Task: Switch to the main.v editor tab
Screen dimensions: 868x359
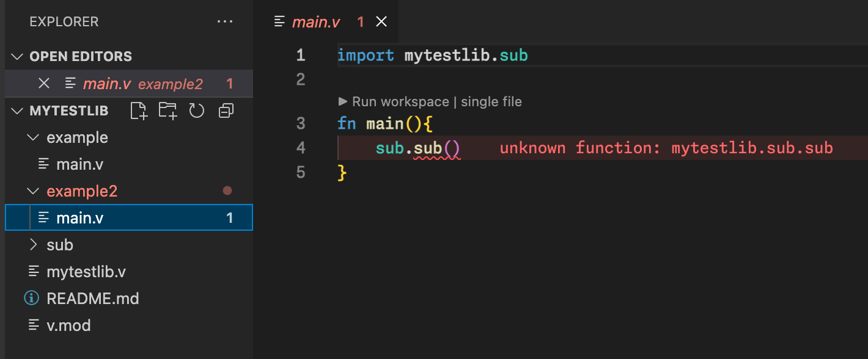Action: point(315,23)
